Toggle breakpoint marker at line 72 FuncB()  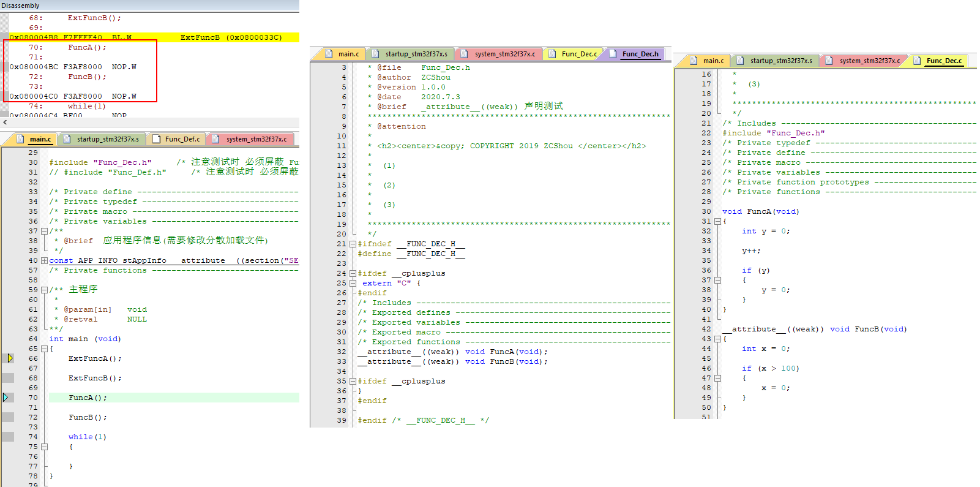point(8,417)
